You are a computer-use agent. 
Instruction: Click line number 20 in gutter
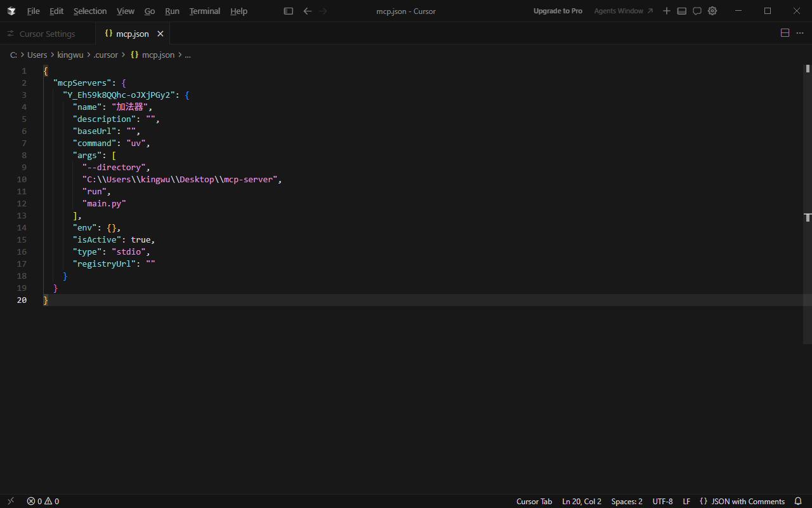tap(22, 300)
